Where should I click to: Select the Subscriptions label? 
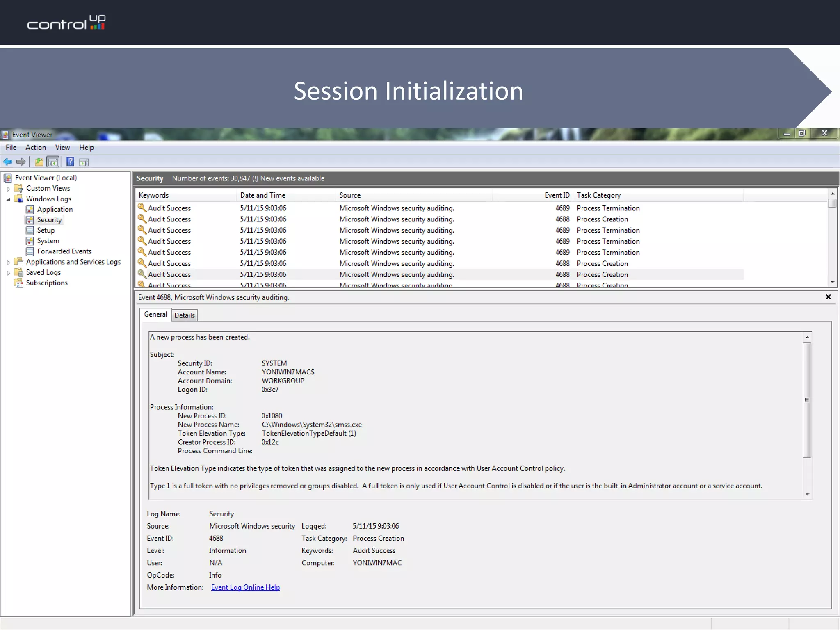47,283
